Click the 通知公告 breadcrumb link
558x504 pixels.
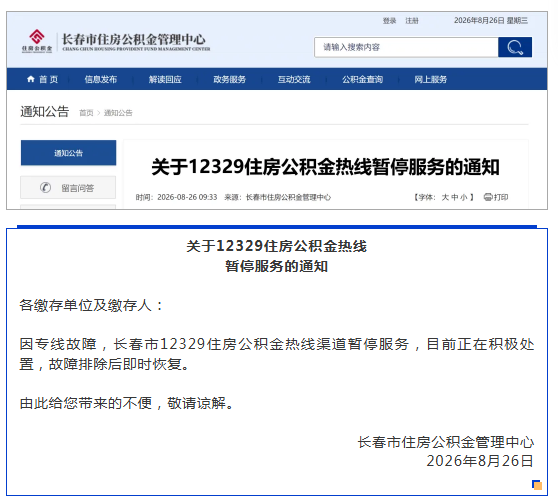(118, 113)
